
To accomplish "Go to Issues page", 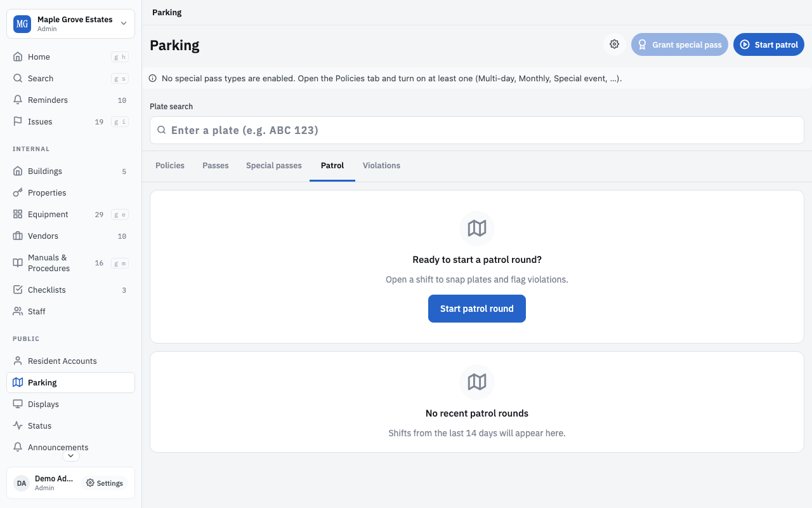I will click(x=70, y=121).
